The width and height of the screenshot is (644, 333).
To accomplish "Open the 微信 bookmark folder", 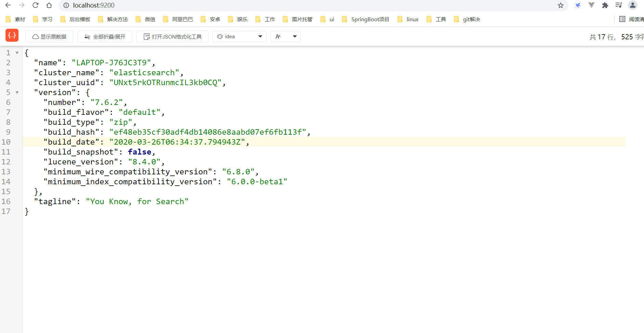I will 145,19.
